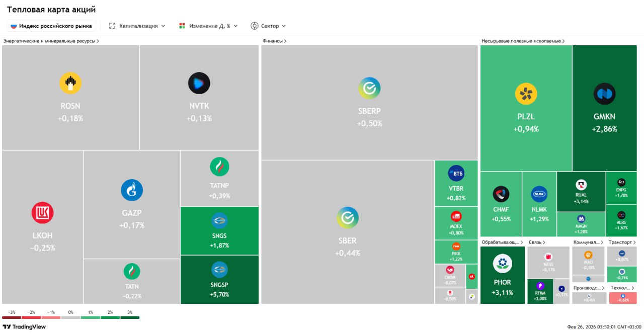Click the NLMK logo
644x334 pixels.
pos(539,194)
